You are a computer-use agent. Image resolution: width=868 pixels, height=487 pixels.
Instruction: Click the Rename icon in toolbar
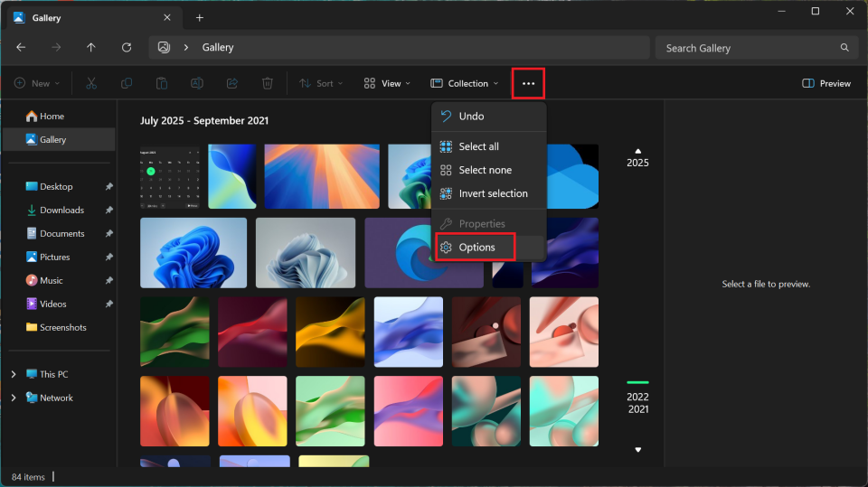tap(196, 83)
